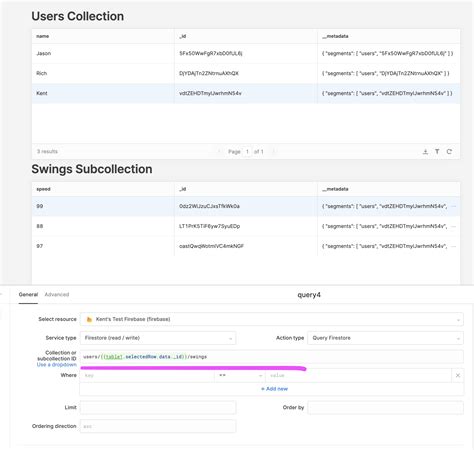Screen dimensions: 474x450
Task: Click the Order by input field
Action: (x=385, y=407)
